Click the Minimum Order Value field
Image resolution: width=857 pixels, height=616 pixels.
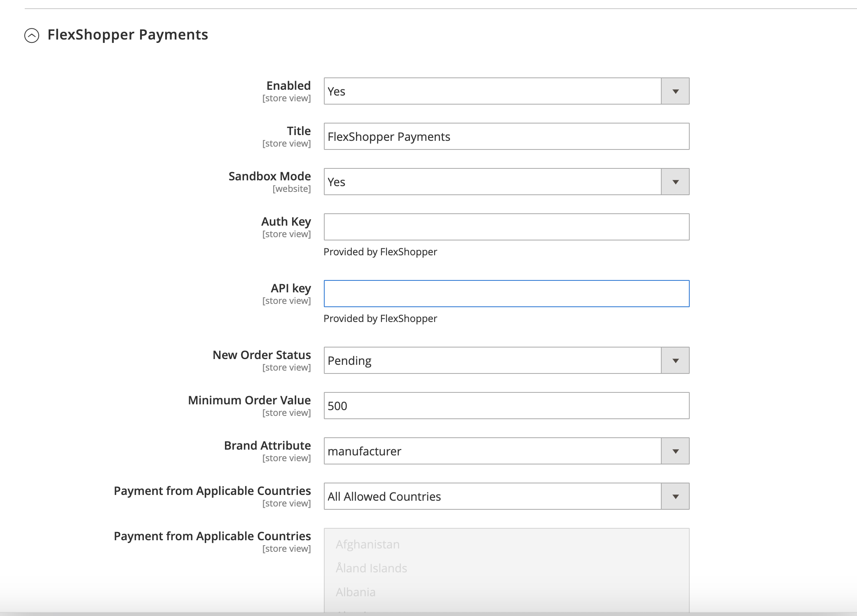tap(506, 406)
